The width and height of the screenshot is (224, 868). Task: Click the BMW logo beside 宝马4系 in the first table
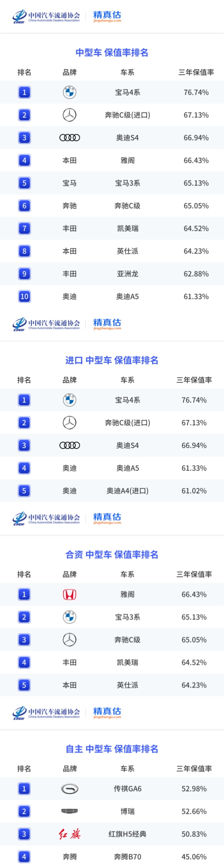[x=69, y=92]
